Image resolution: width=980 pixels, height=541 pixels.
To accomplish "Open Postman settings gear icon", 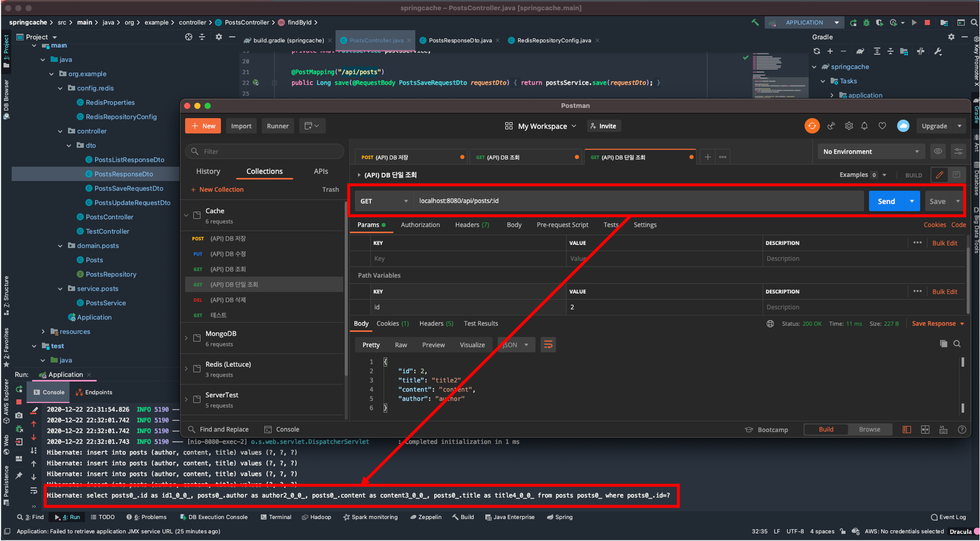I will coord(849,126).
